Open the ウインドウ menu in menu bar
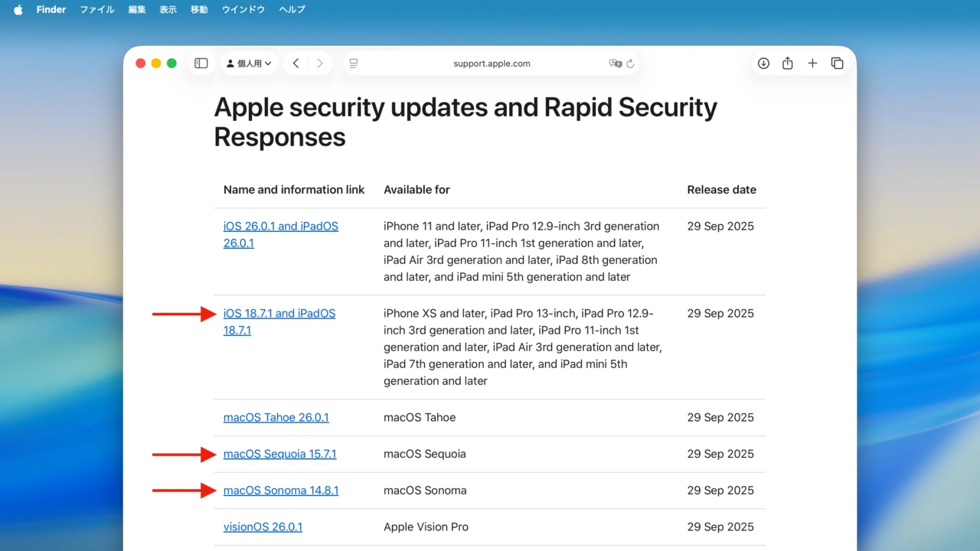The height and width of the screenshot is (551, 980). [243, 10]
